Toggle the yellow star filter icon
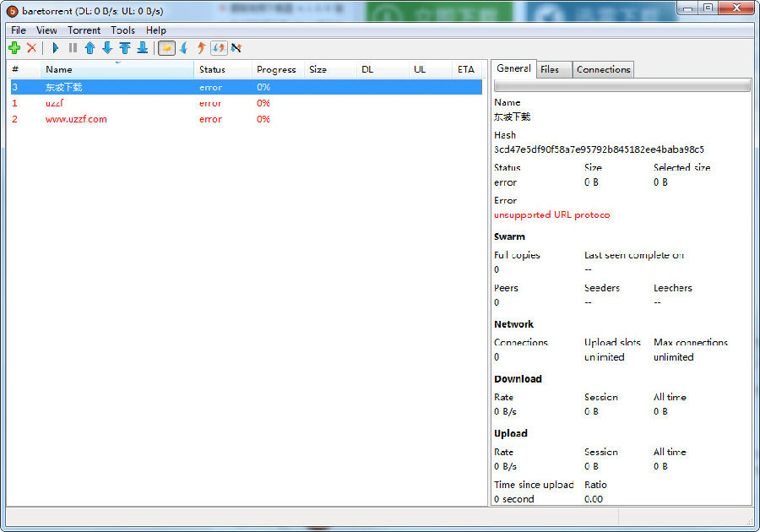Image resolution: width=760 pixels, height=532 pixels. (x=166, y=48)
